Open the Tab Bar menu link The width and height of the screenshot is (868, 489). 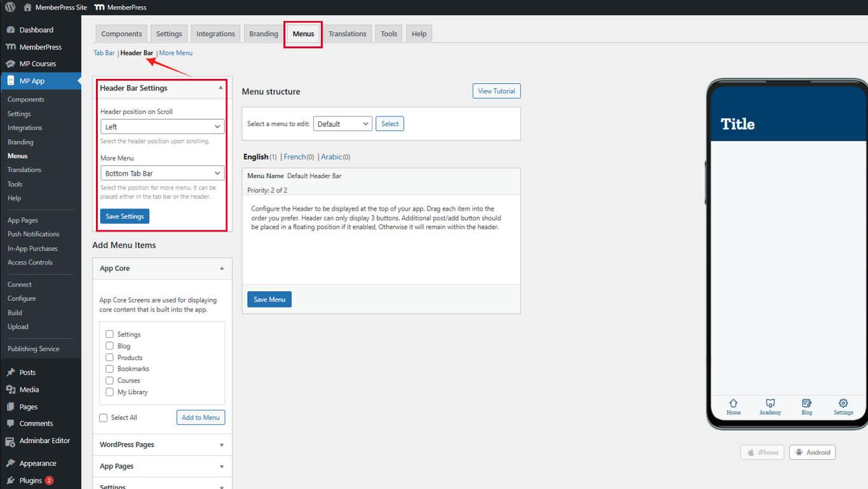click(104, 53)
